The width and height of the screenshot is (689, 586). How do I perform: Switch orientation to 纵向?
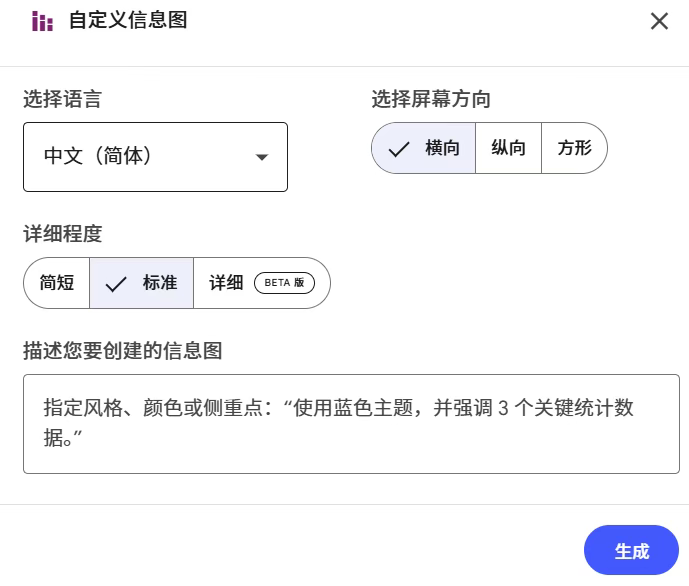point(508,148)
